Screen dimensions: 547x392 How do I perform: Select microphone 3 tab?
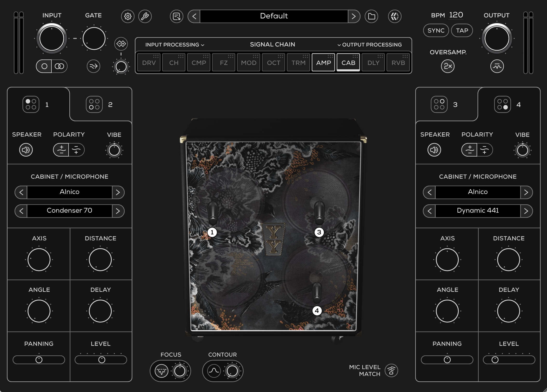[446, 104]
